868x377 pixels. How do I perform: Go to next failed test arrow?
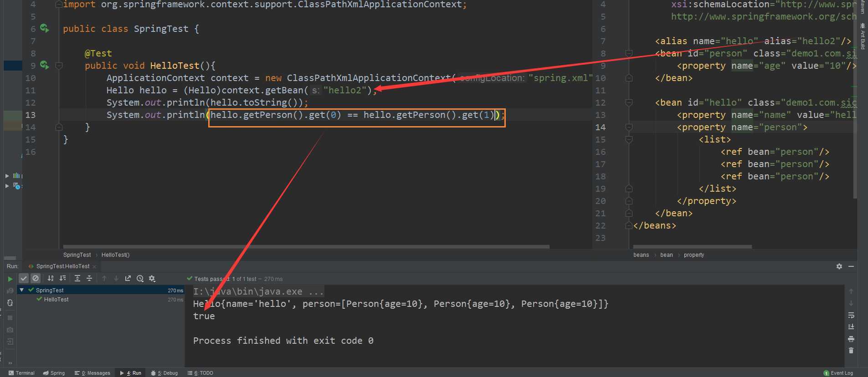(x=116, y=278)
